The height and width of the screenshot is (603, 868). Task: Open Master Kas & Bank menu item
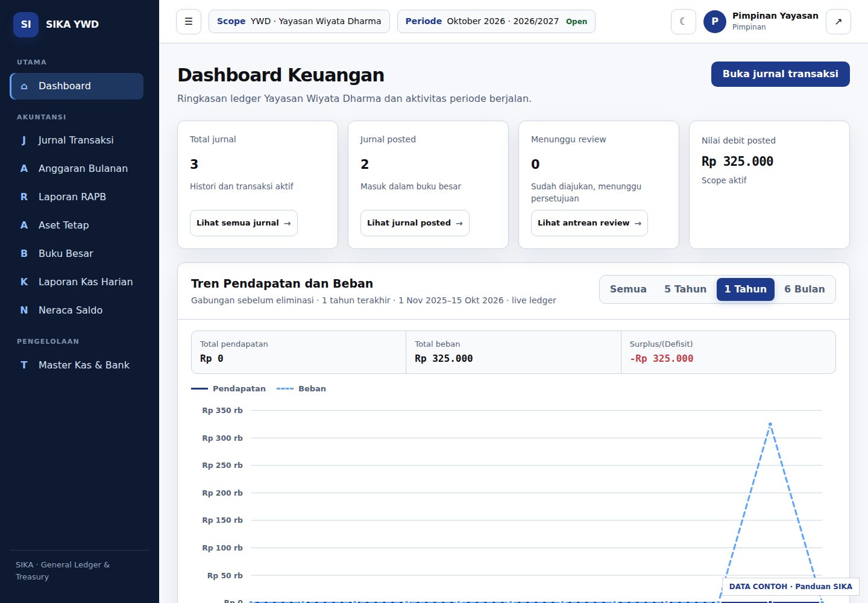click(77, 365)
